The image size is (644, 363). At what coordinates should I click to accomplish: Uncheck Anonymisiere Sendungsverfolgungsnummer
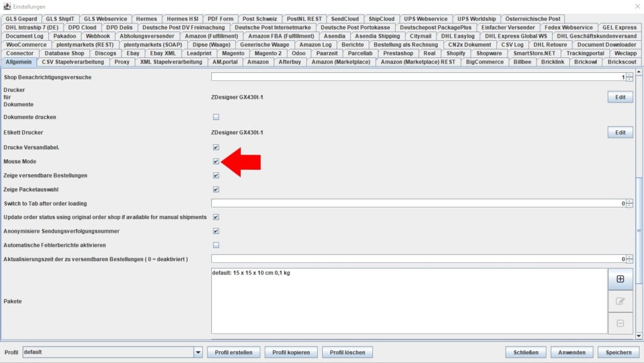coord(216,231)
